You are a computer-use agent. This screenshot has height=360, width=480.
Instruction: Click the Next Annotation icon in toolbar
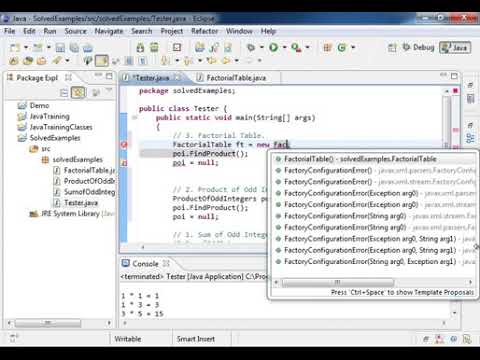click(x=165, y=61)
